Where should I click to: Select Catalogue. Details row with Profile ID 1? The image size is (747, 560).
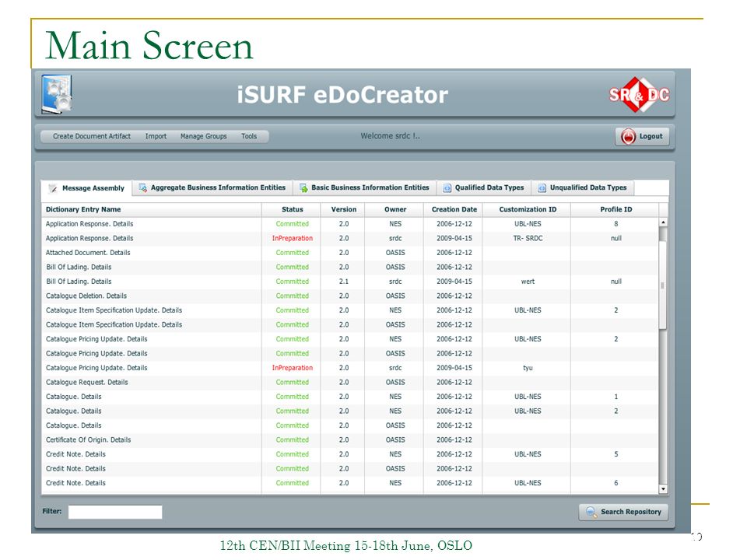350,397
